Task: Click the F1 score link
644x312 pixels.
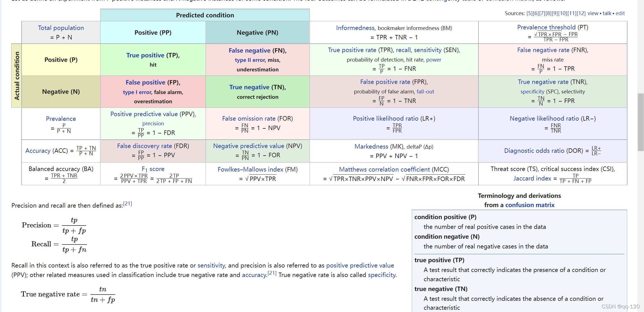Action: tap(153, 169)
